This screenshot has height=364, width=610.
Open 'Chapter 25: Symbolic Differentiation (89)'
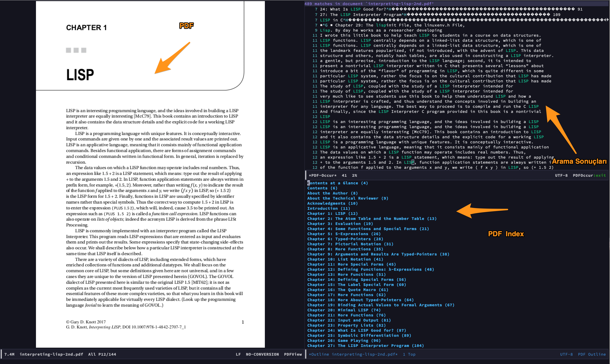[x=359, y=336]
